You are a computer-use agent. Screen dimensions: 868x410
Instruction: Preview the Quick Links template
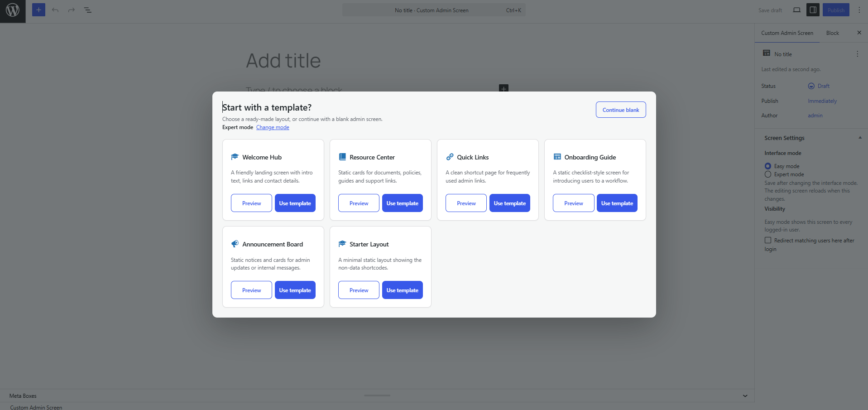(x=466, y=203)
